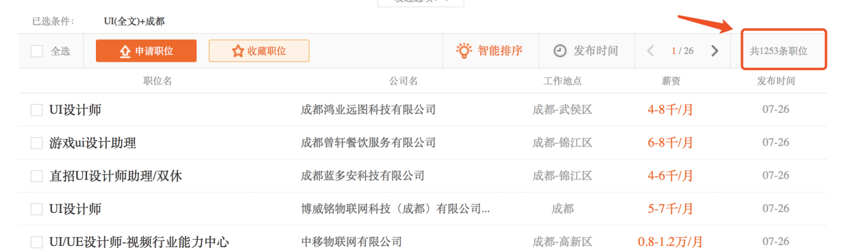Check the box for 游戏ui设计助理
This screenshot has width=868, height=252.
37,143
